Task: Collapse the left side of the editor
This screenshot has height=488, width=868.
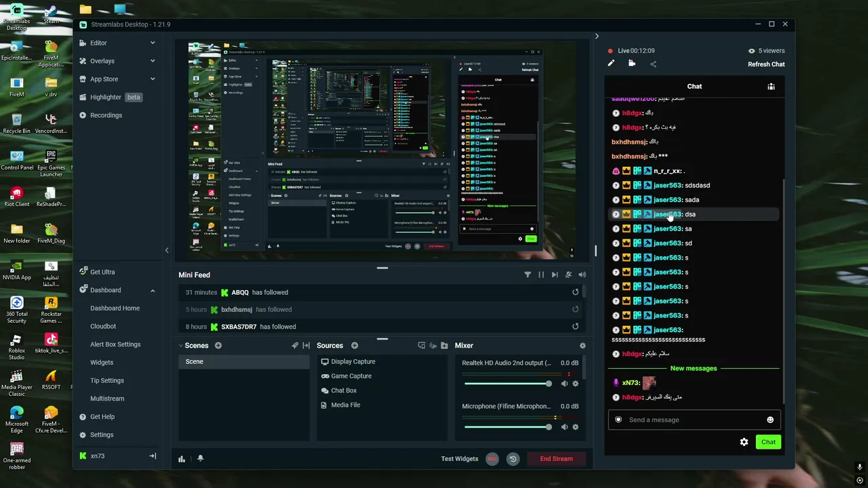Action: (x=167, y=250)
